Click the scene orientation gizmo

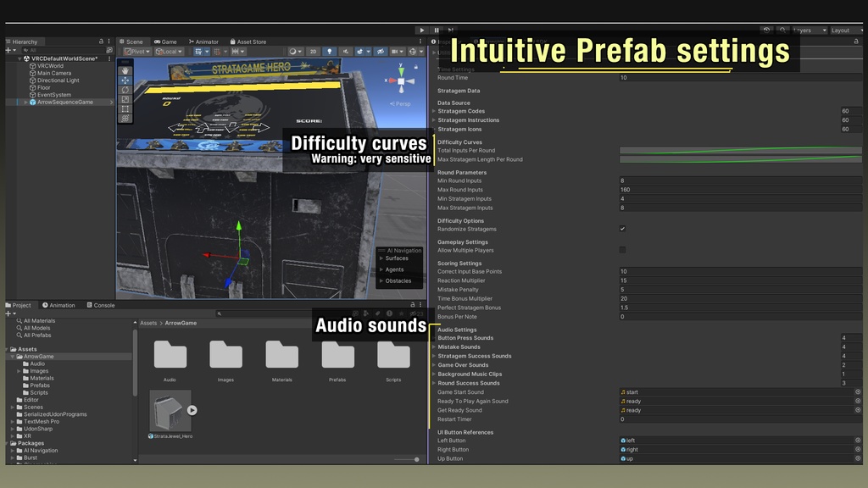[399, 80]
